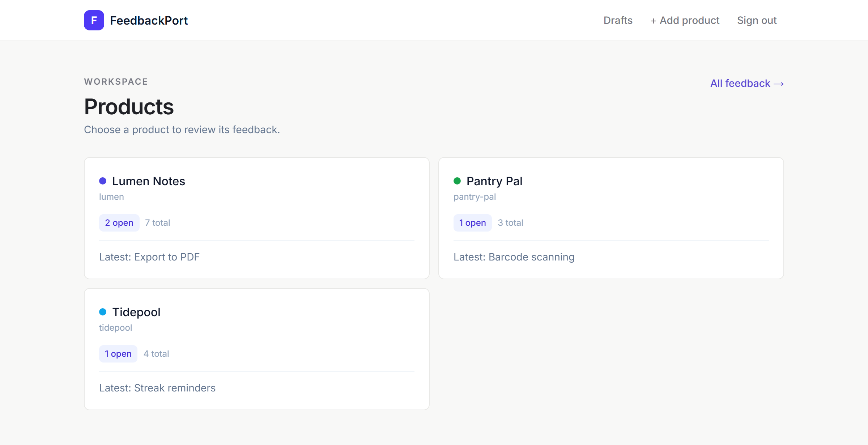Follow the All feedback link
This screenshot has height=445, width=868.
747,83
